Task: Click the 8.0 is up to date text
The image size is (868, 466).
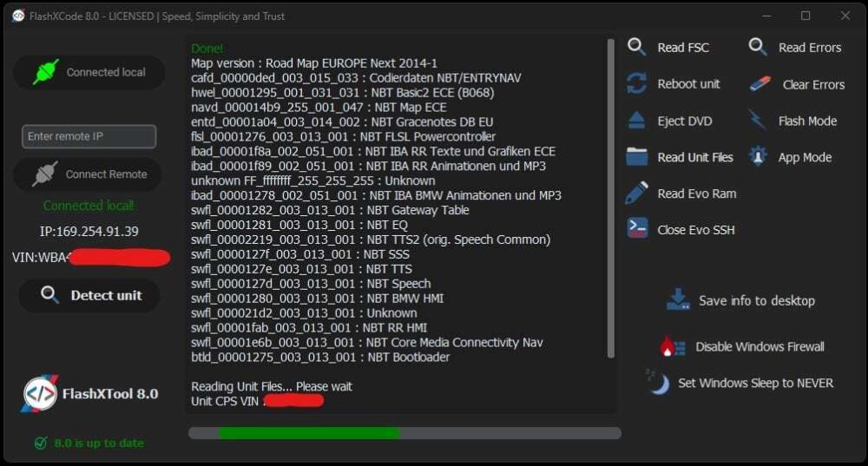Action: (x=99, y=443)
